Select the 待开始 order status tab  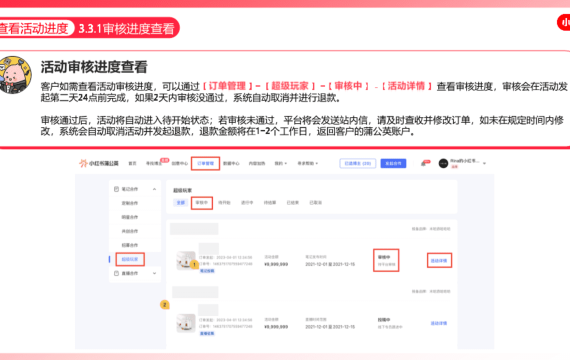[224, 203]
